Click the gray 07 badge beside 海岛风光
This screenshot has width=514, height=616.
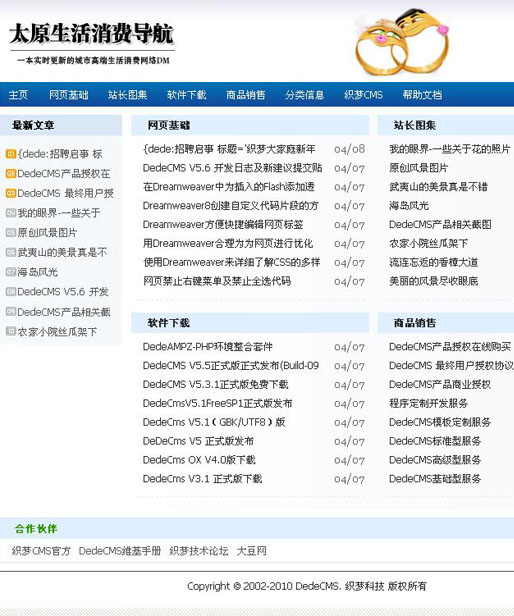pyautogui.click(x=11, y=271)
